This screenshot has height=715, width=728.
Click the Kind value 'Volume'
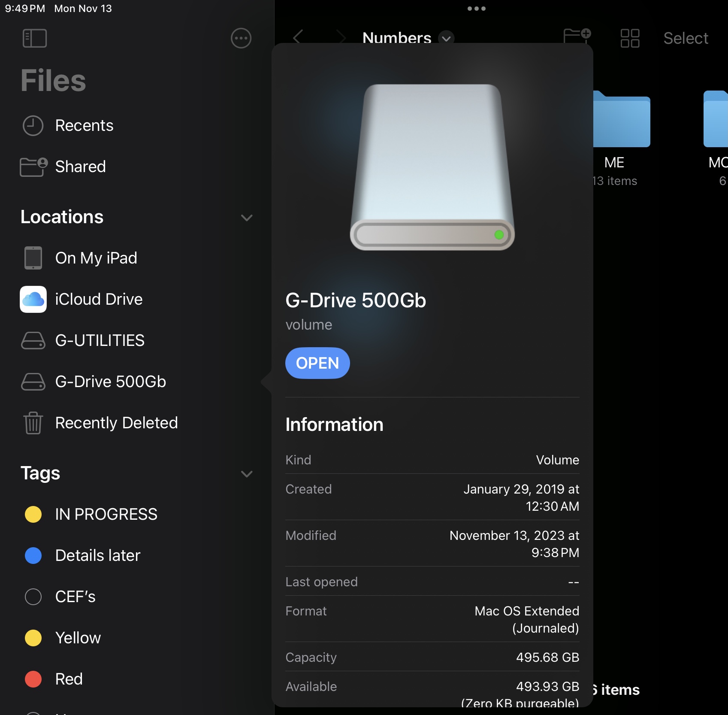click(x=557, y=460)
